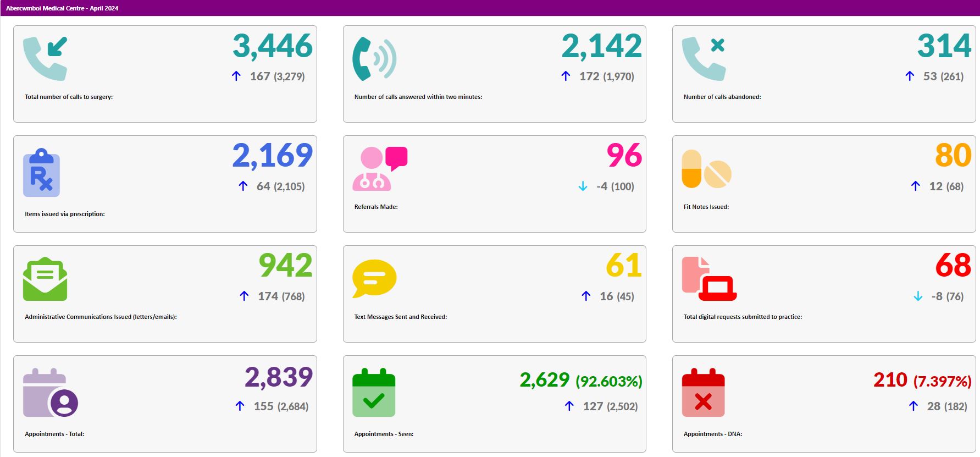Click the change figure 28 (182)
980x457 pixels.
(947, 406)
